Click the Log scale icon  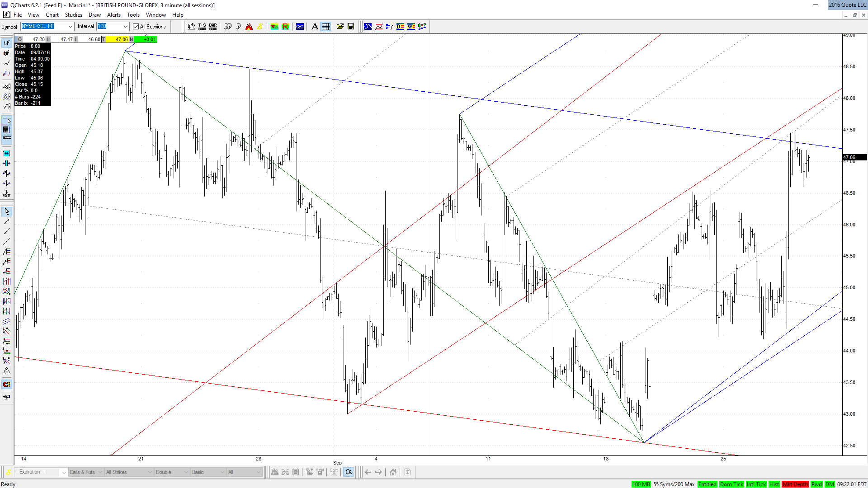tap(7, 86)
